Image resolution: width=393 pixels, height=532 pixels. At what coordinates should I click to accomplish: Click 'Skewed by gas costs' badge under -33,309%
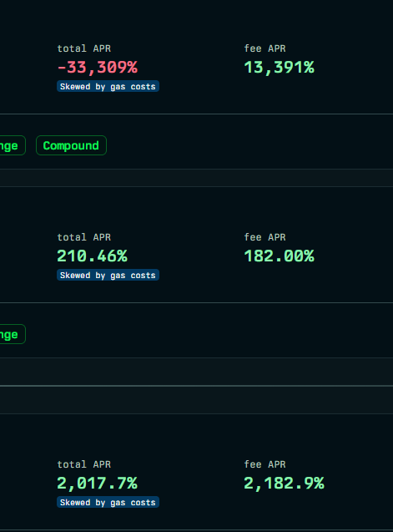pyautogui.click(x=108, y=87)
